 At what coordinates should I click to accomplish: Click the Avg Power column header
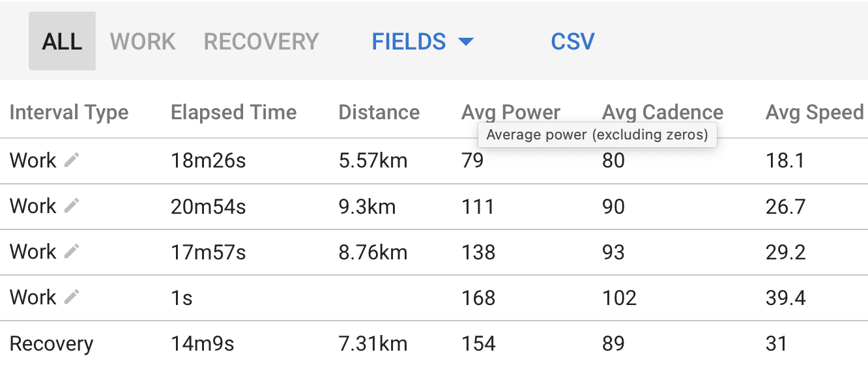pos(511,112)
